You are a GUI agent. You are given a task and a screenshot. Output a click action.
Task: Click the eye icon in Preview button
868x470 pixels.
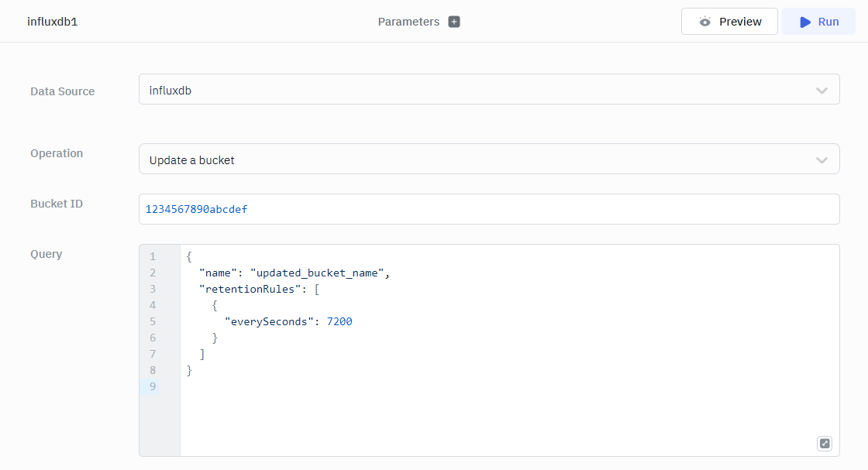[x=704, y=22]
